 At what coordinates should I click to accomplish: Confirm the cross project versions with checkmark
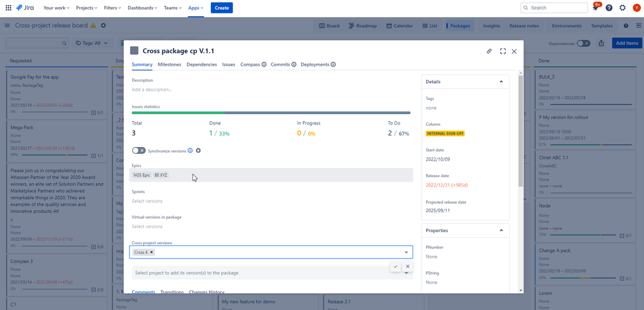pos(395,266)
